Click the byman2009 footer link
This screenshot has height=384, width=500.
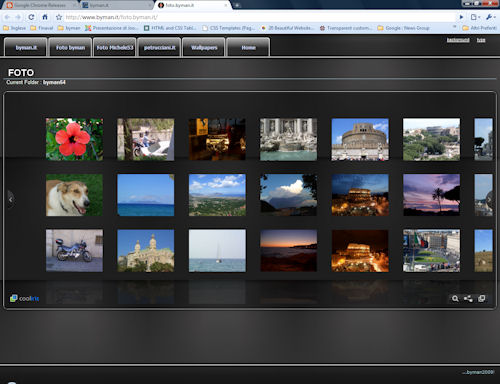click(x=478, y=372)
